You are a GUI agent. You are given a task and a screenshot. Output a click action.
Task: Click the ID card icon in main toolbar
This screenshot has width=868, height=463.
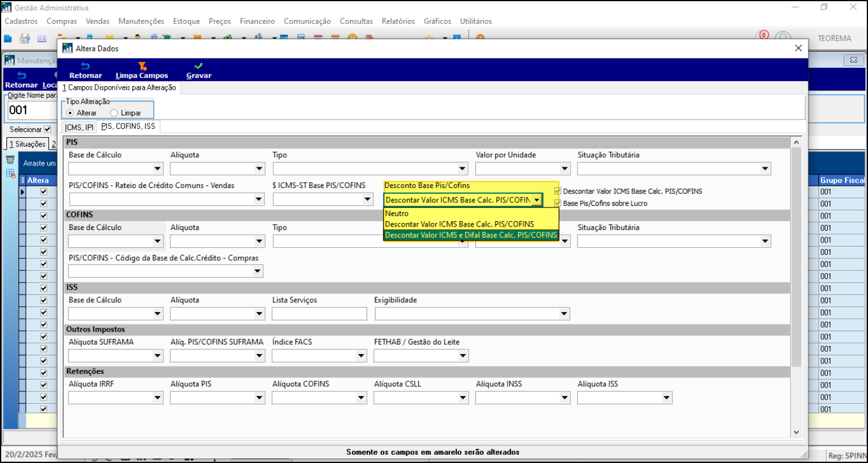(42, 38)
